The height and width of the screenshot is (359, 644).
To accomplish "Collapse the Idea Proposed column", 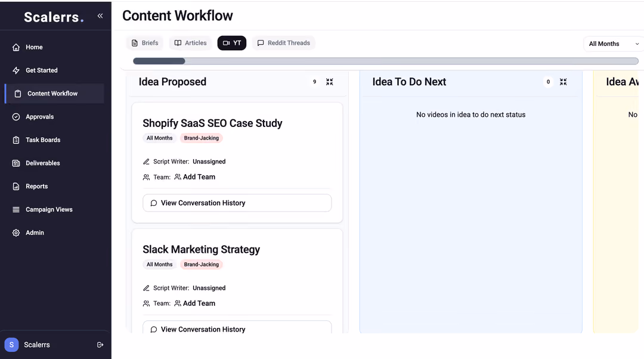I will point(329,82).
